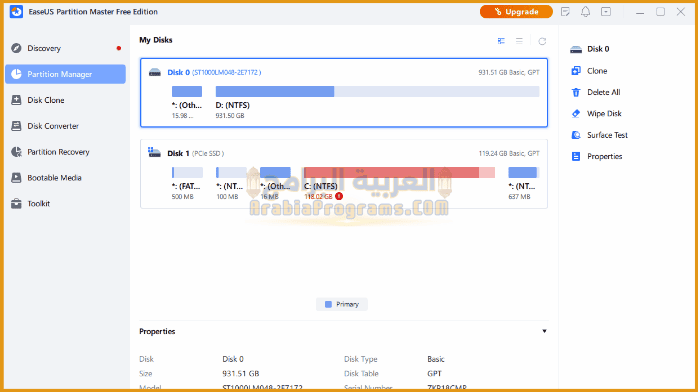Click the Partition Manager pie icon
This screenshot has width=698, height=392.
(16, 74)
